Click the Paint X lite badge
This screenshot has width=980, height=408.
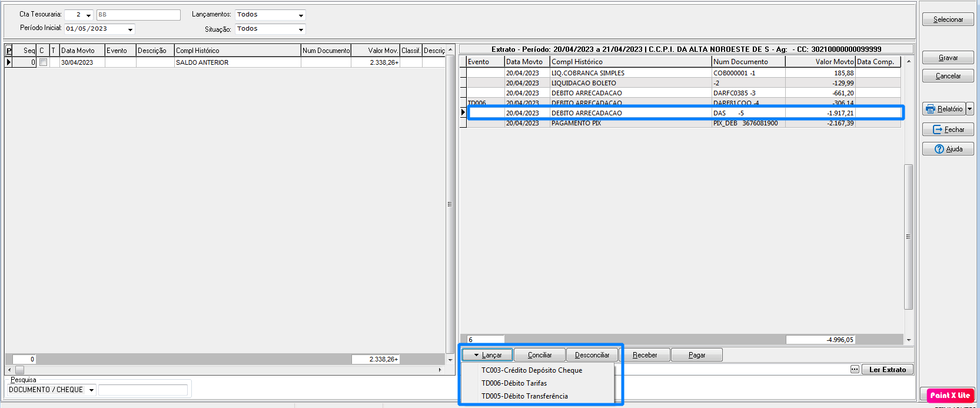950,395
